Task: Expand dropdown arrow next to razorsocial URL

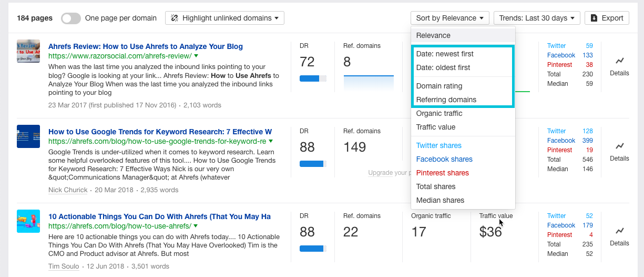Action: (196, 56)
